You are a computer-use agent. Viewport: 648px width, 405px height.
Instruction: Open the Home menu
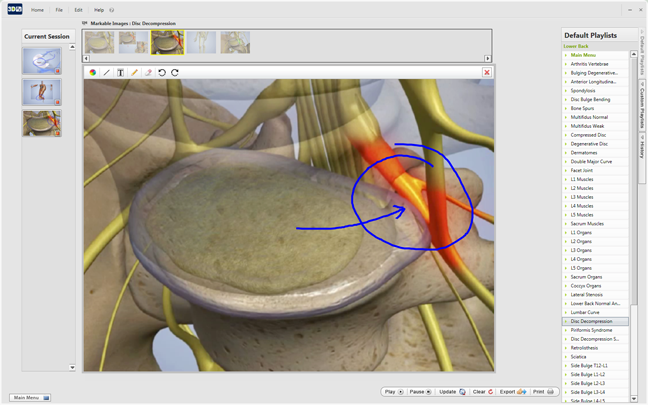pyautogui.click(x=37, y=10)
